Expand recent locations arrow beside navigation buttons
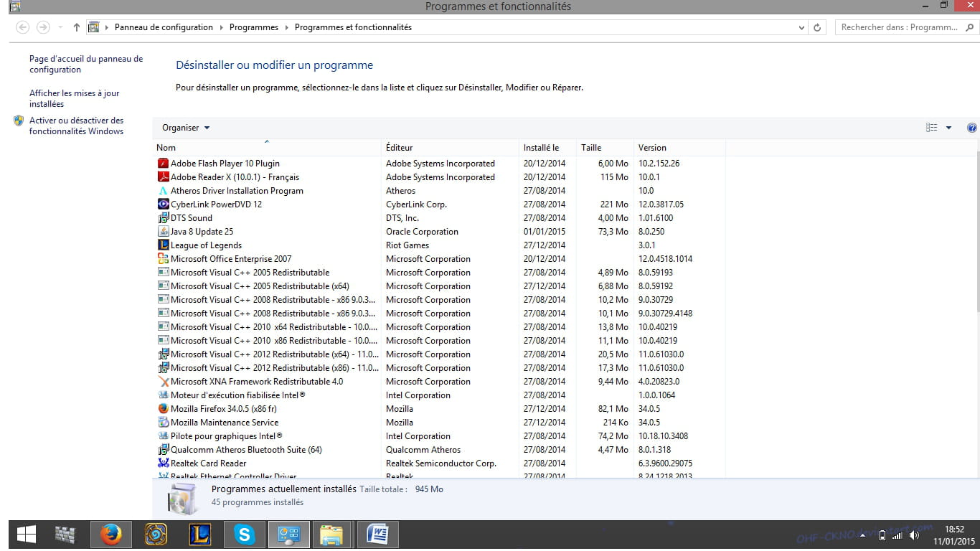The width and height of the screenshot is (980, 551). (60, 27)
